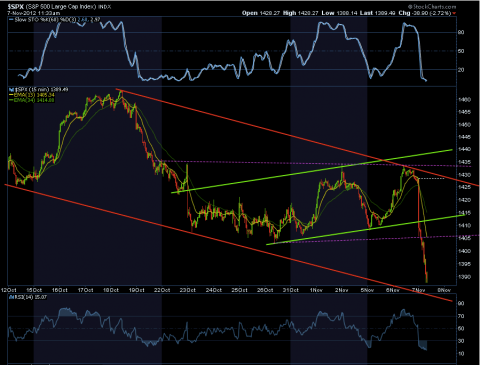Click the 'S&P 500 Large Cap Index' name
The height and width of the screenshot is (365, 480).
click(x=61, y=6)
